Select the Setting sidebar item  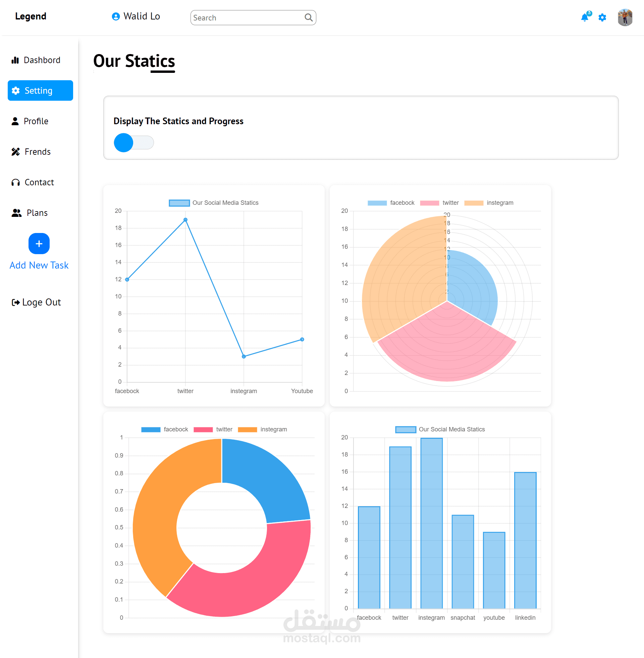(40, 90)
